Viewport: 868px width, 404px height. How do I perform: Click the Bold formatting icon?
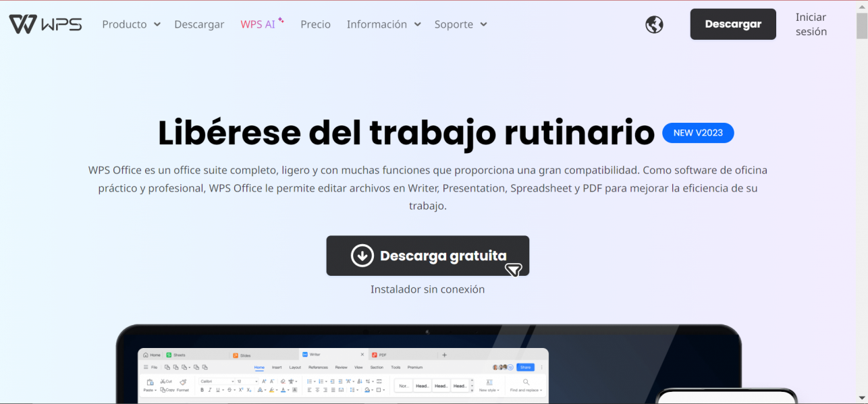click(x=201, y=389)
